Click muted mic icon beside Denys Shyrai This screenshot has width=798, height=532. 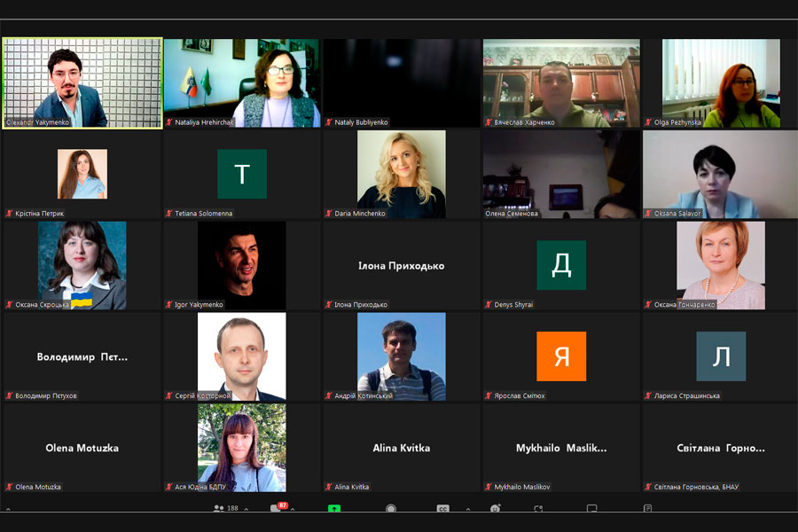[489, 304]
